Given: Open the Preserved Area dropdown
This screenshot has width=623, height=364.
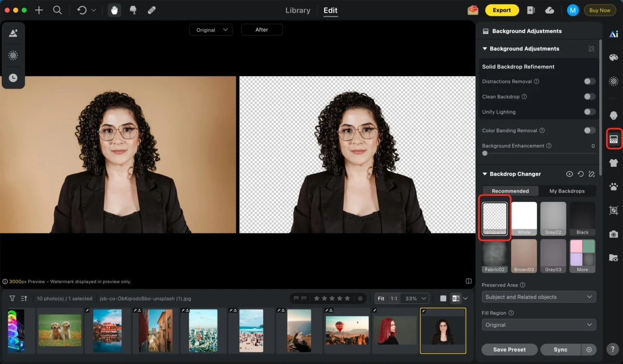Looking at the screenshot, I should click(x=538, y=297).
